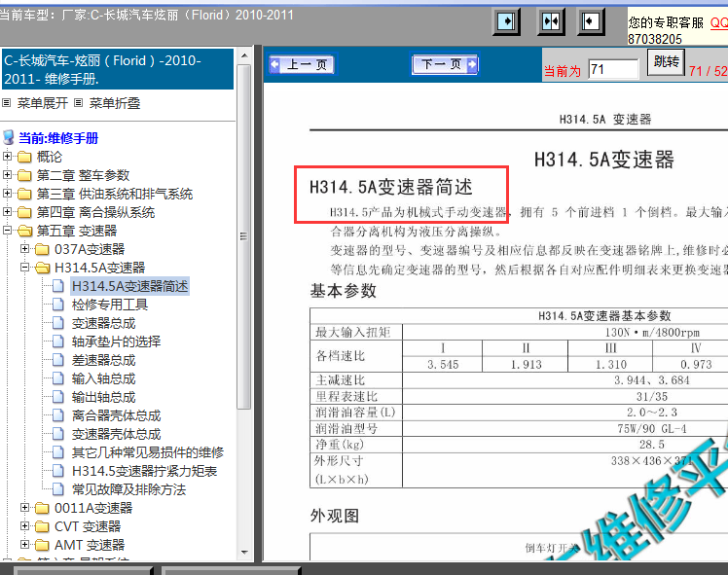Expand the CVT 变速器 subfolder
This screenshot has width=728, height=575.
pyautogui.click(x=25, y=526)
